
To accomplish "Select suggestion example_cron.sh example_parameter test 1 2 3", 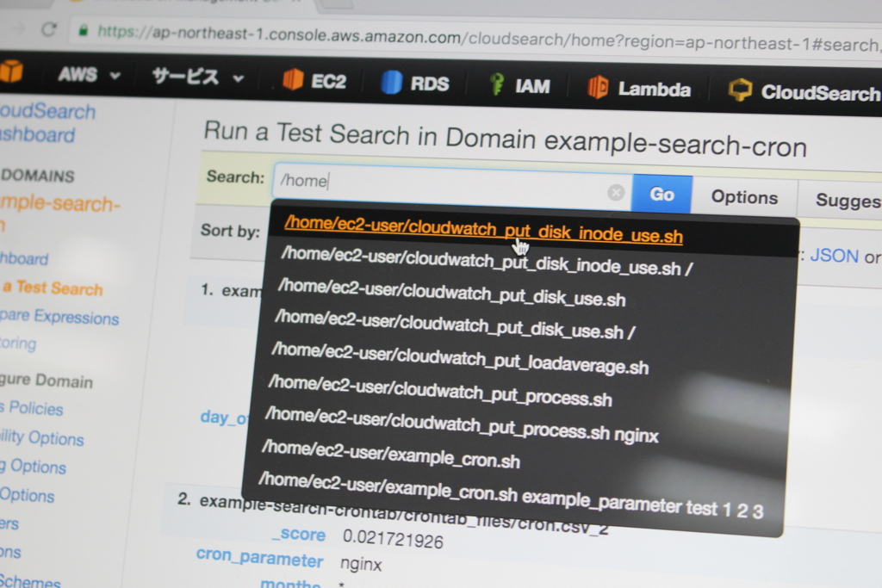I will pyautogui.click(x=511, y=495).
